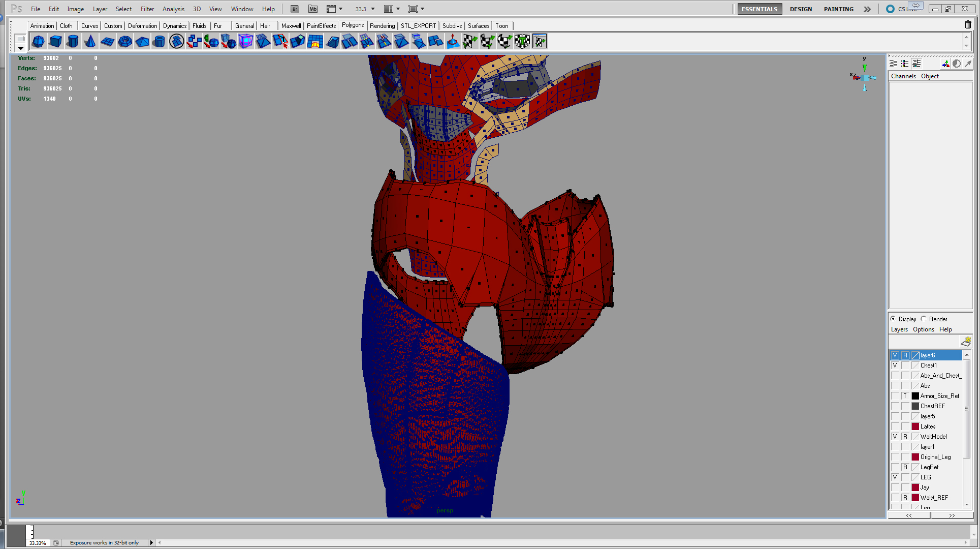Image resolution: width=980 pixels, height=549 pixels.
Task: Click the red move manipulator shelf icon
Action: 453,41
